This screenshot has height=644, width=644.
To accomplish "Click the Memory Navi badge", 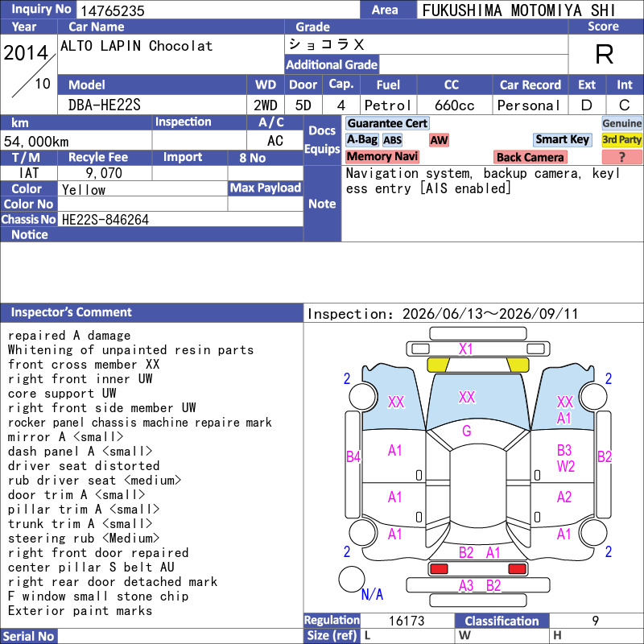I will [382, 156].
